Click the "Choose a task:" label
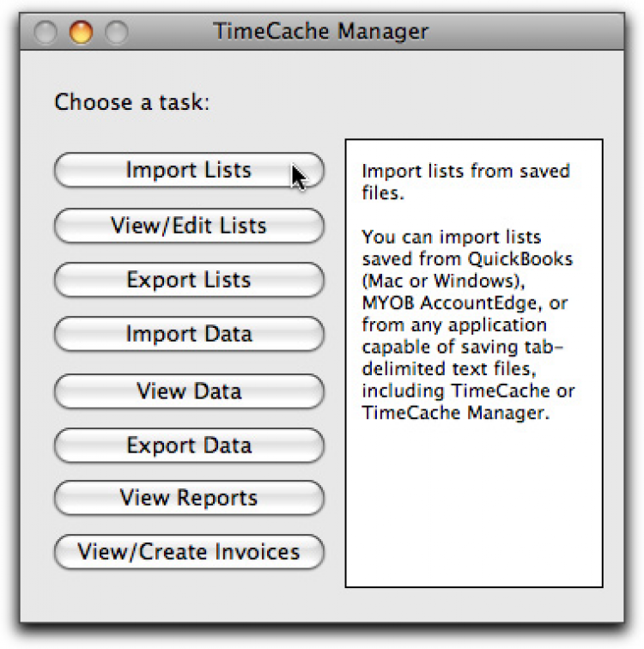Viewport: 644px width, 649px height. [x=132, y=103]
